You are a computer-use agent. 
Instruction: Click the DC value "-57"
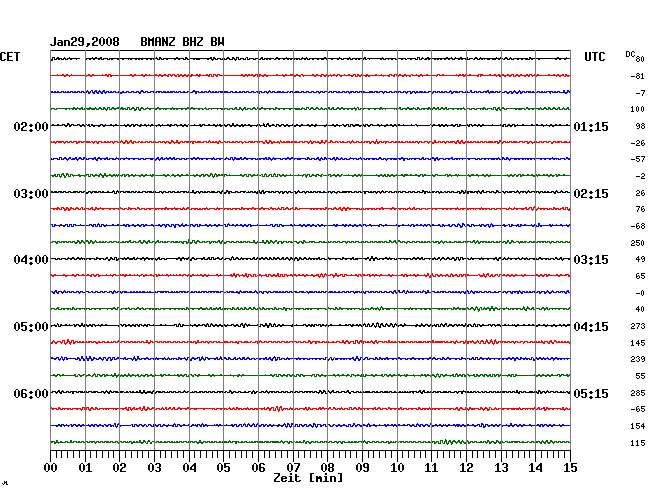[x=638, y=159]
